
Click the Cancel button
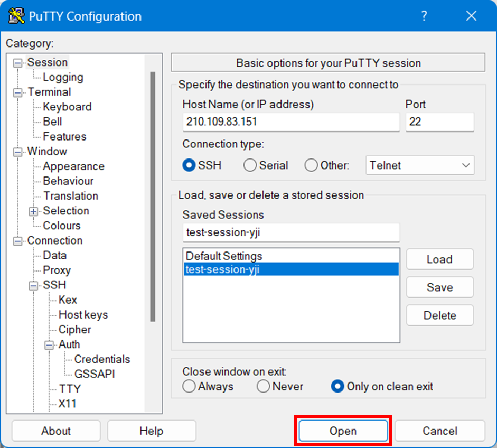tap(440, 431)
